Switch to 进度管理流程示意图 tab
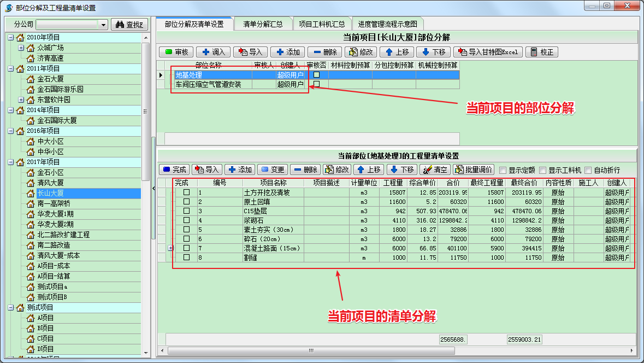 pyautogui.click(x=388, y=24)
